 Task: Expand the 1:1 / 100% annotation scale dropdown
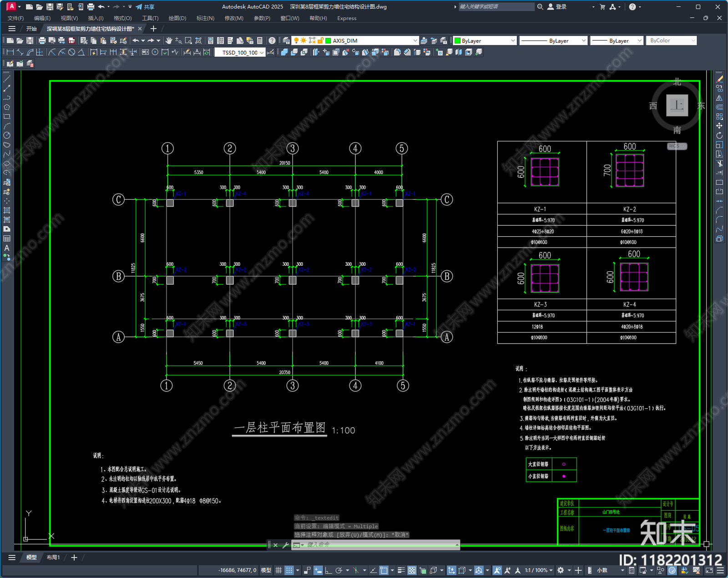pyautogui.click(x=539, y=570)
